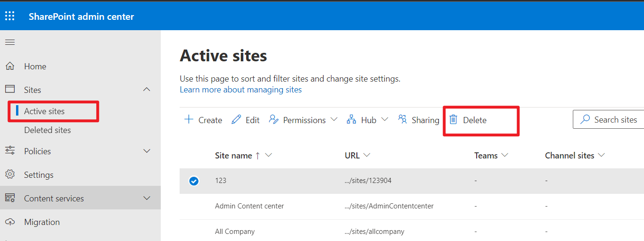Click the Create button label
Viewport: 644px width, 241px height.
(x=210, y=120)
